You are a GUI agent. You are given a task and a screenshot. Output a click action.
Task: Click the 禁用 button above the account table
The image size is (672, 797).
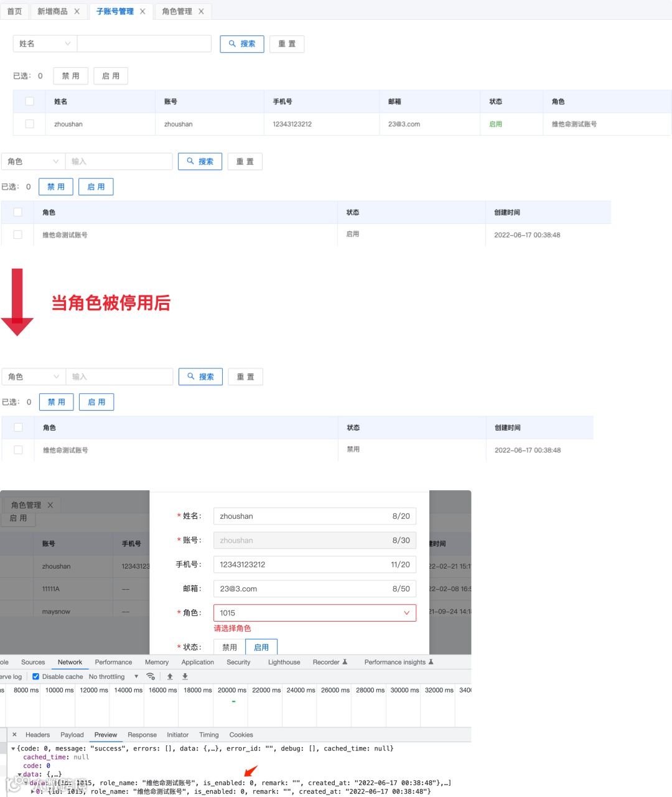[70, 75]
